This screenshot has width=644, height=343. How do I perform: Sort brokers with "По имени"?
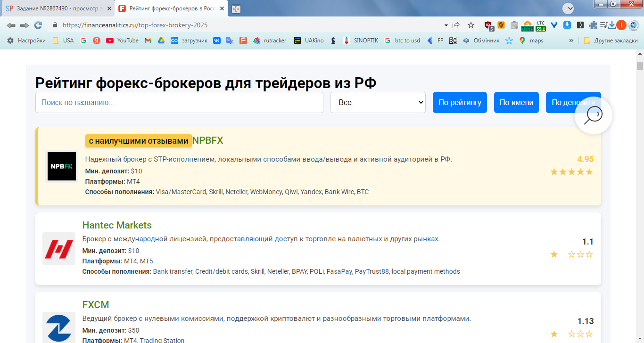point(516,102)
